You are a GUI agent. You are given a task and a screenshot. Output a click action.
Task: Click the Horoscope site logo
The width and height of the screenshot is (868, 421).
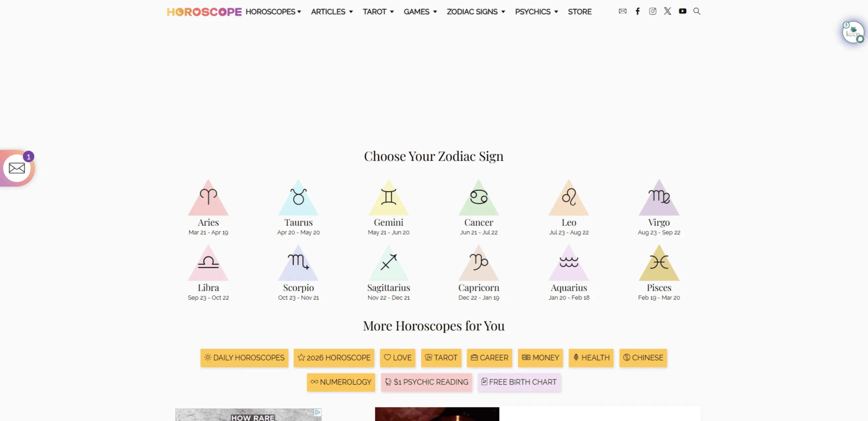204,12
